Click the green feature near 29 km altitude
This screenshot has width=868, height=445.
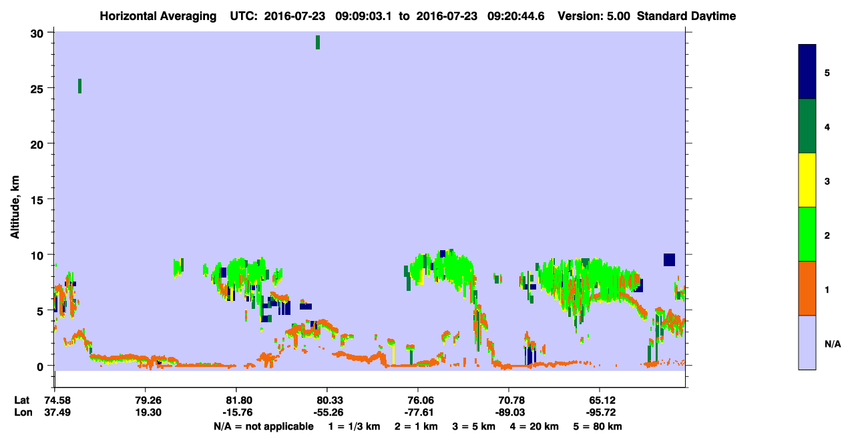pyautogui.click(x=318, y=42)
